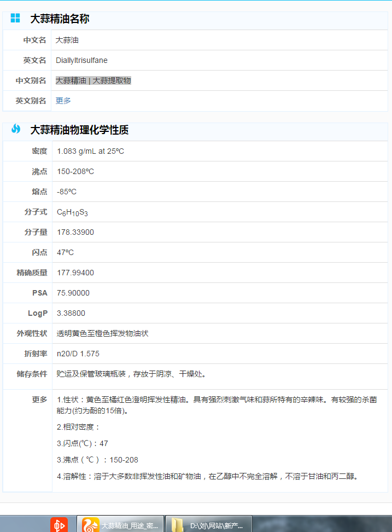Screen dimensions: 392x532
Task: Click the flash point value 47°C
Action: point(66,252)
